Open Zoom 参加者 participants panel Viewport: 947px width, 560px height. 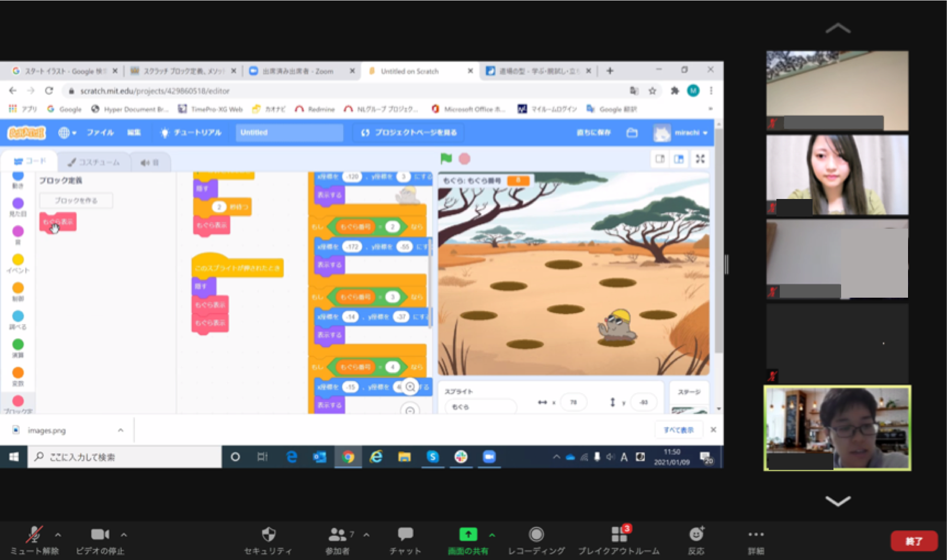click(x=338, y=540)
